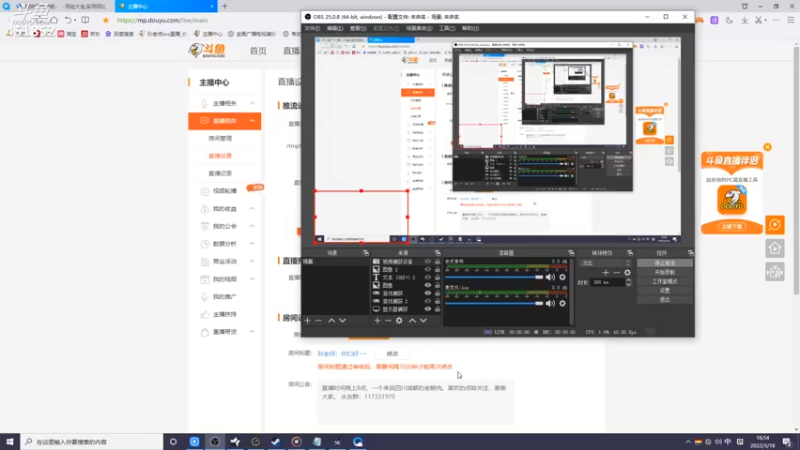This screenshot has height=450, width=800.
Task: Bookmark the page with star icon
Action: point(106,20)
